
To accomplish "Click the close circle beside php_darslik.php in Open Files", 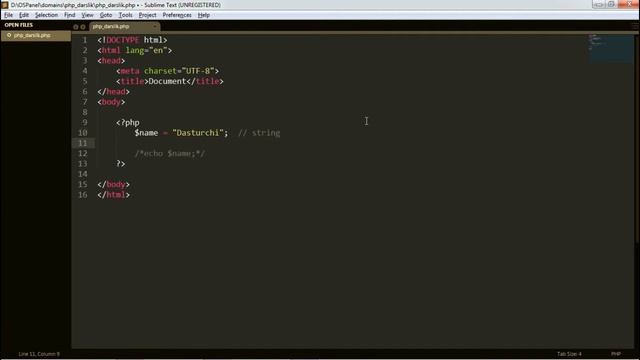I will (9, 36).
